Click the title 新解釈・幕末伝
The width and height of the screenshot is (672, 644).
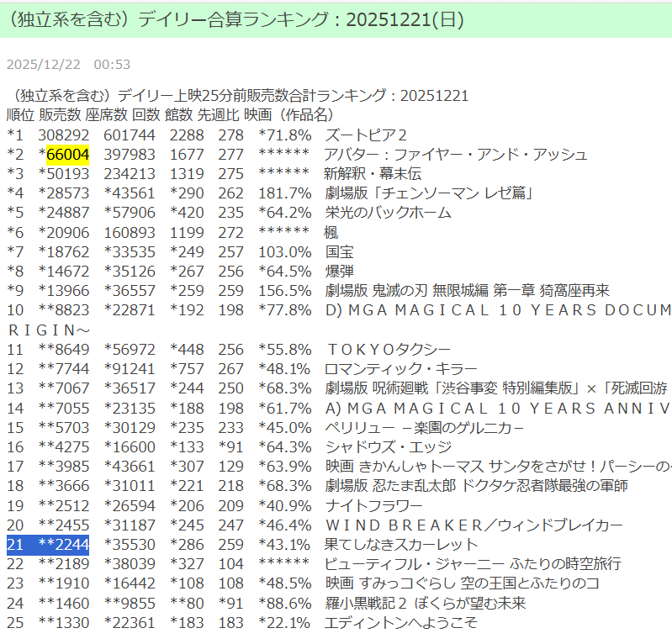click(373, 174)
